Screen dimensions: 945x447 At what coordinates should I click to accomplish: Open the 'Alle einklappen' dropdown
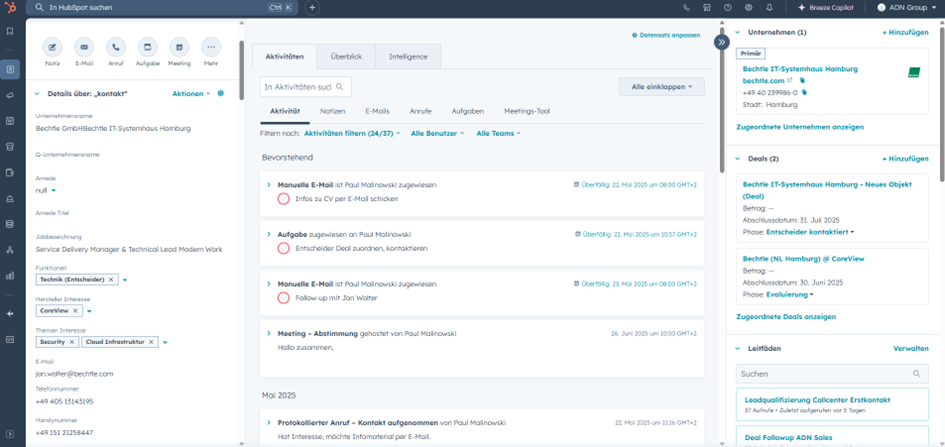661,87
